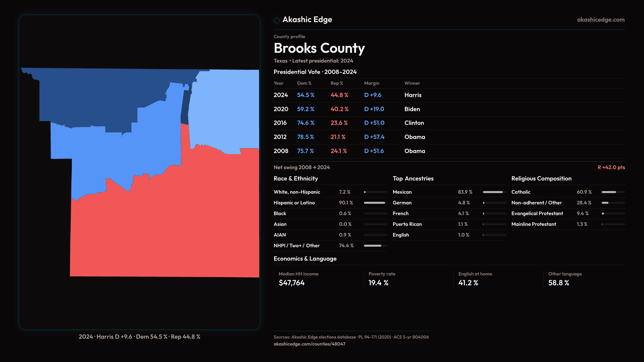Open the akashicedge.com/counties/48047 source URL
The image size is (644, 362).
coord(309,344)
